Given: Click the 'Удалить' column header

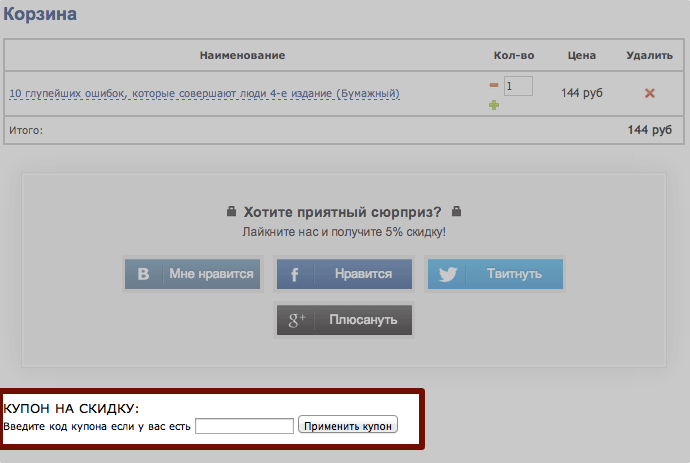Looking at the screenshot, I should (x=650, y=55).
